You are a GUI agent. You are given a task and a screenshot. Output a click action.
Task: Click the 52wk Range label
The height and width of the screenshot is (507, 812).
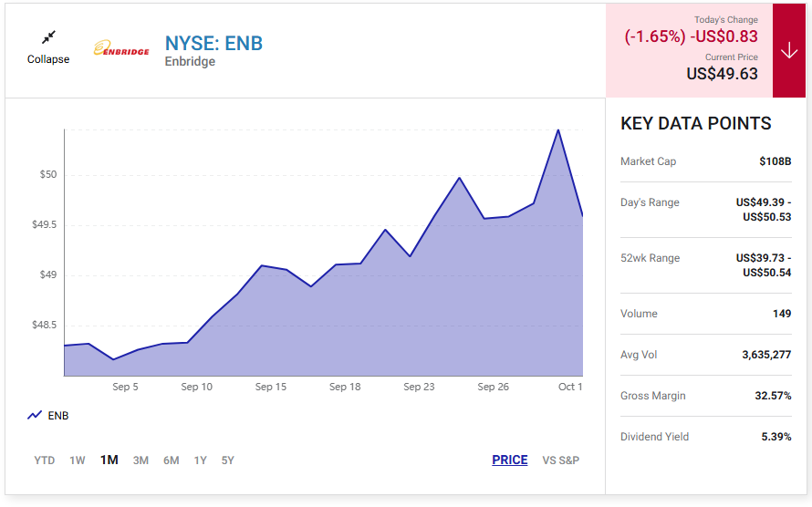650,258
